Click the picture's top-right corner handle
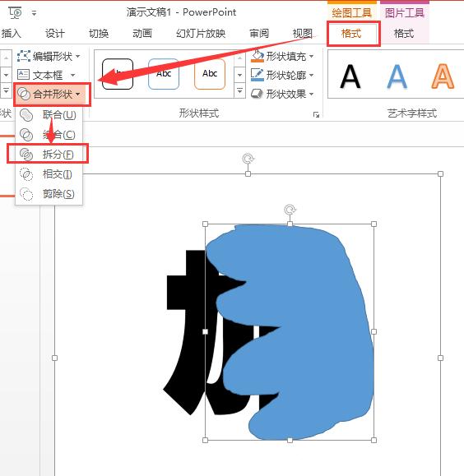 click(x=441, y=173)
